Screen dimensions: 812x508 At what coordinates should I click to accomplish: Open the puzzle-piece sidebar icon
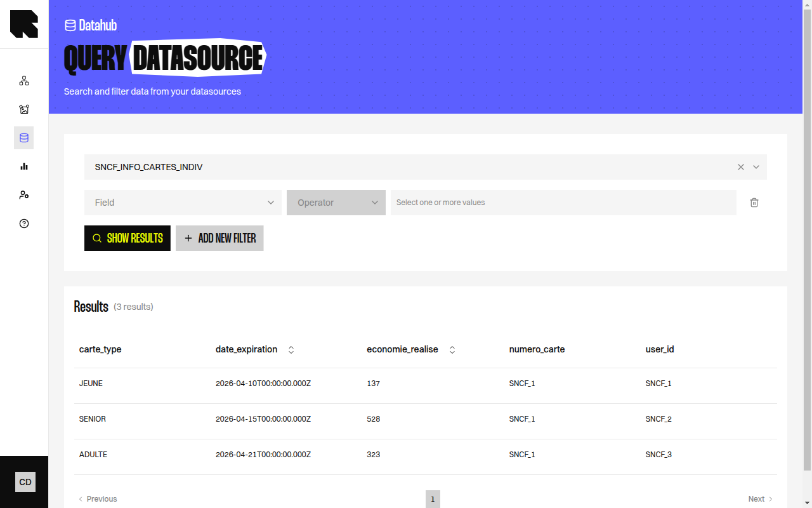[x=24, y=109]
